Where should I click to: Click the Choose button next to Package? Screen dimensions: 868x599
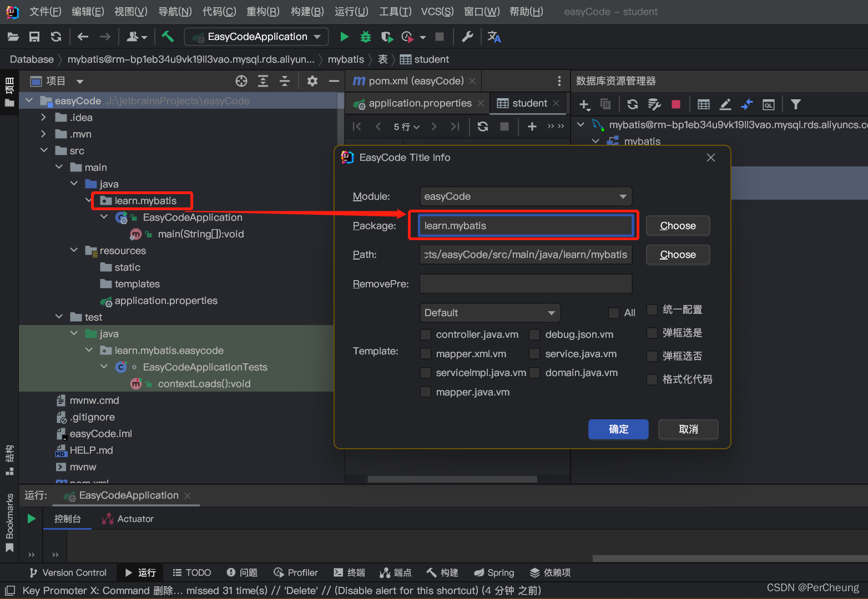point(678,226)
